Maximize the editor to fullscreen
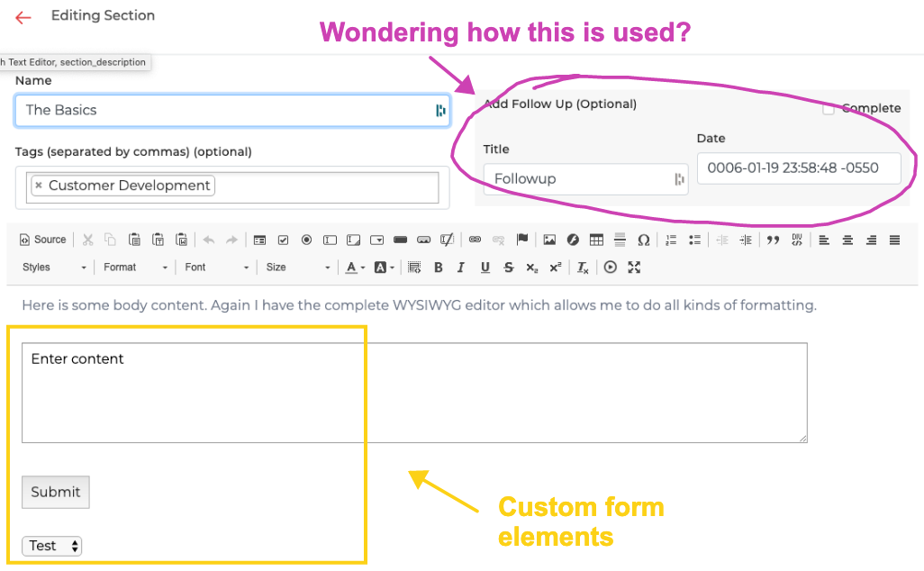The image size is (924, 571). [x=634, y=267]
